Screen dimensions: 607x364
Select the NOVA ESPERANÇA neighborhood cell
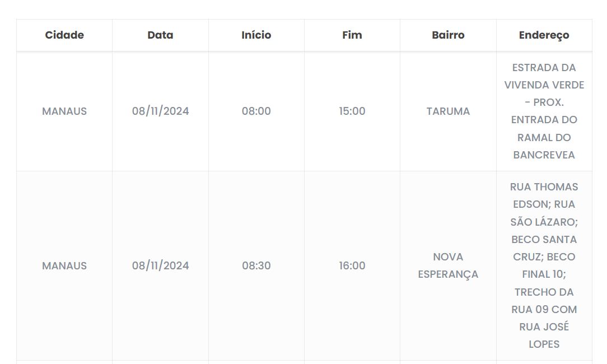[x=448, y=265]
